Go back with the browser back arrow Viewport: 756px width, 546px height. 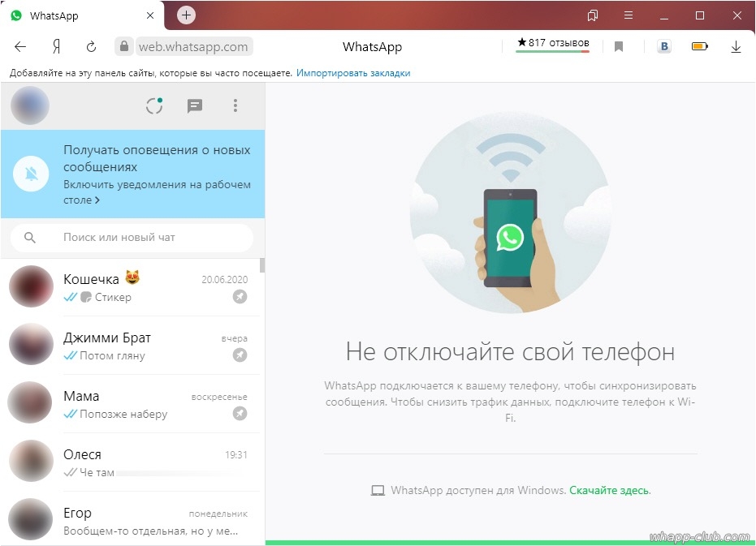[x=20, y=47]
